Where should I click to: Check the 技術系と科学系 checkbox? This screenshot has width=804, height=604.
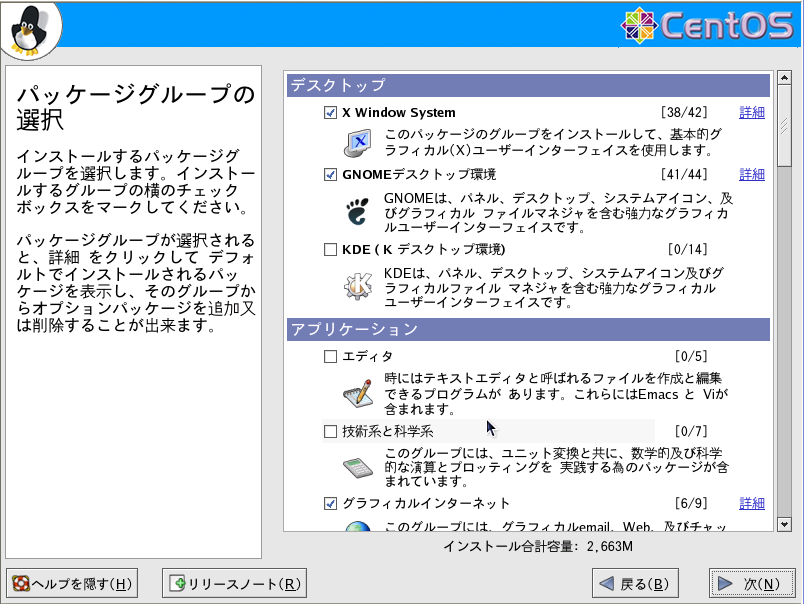coord(330,432)
